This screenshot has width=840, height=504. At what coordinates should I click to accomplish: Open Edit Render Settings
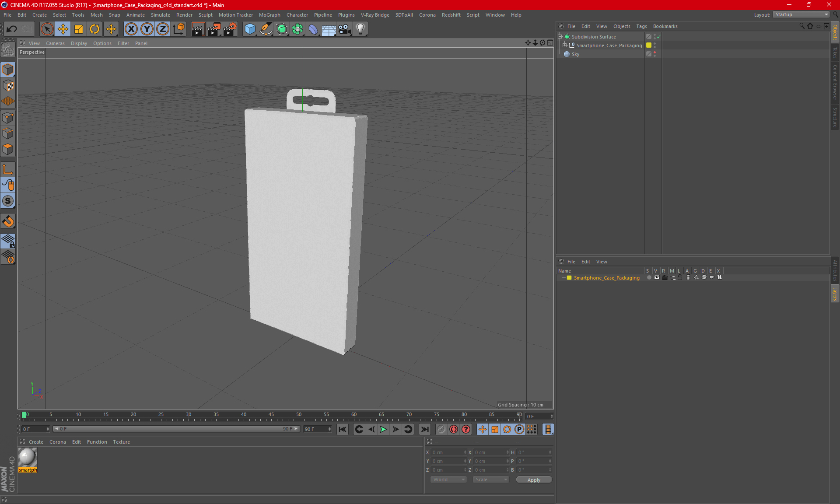tap(230, 29)
